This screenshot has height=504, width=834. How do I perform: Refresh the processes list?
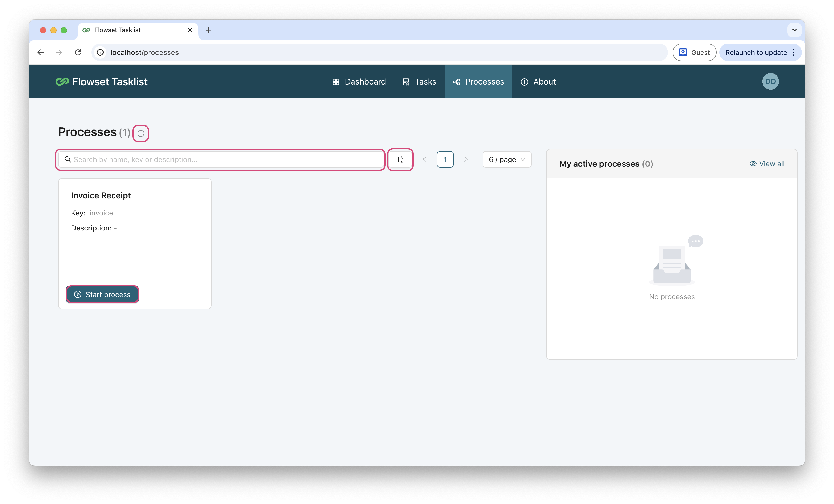tap(141, 133)
